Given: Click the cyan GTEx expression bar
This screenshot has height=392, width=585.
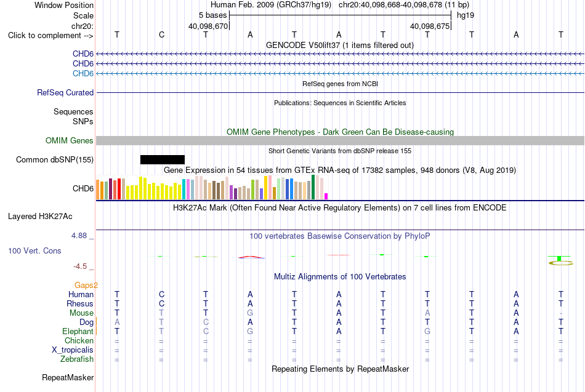Looking at the screenshot, I should 184,190.
